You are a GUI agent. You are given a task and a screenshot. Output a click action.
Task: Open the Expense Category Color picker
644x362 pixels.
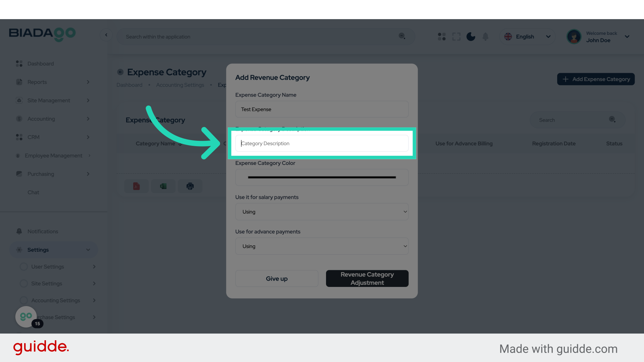pyautogui.click(x=322, y=177)
